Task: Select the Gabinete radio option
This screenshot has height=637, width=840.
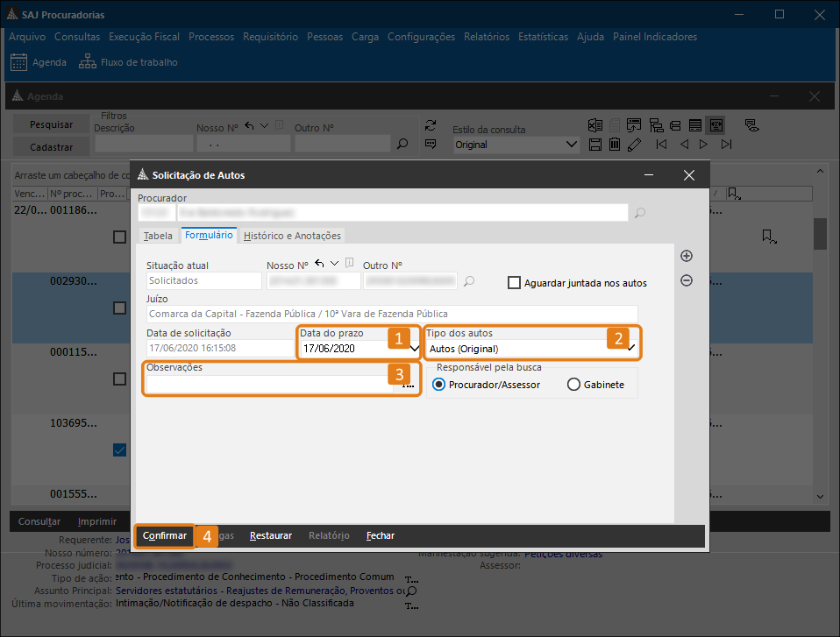Action: pos(573,385)
